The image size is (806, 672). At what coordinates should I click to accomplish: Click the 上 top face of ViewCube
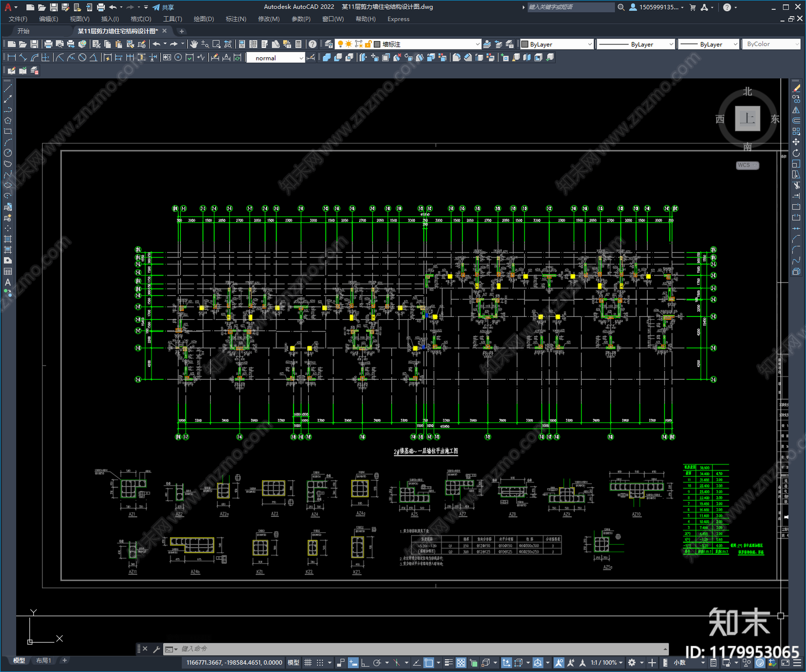pos(748,119)
